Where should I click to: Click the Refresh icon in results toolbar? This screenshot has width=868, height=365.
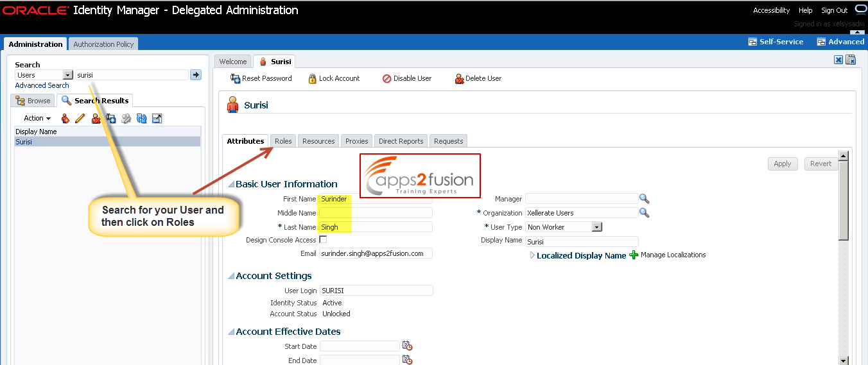coord(141,118)
